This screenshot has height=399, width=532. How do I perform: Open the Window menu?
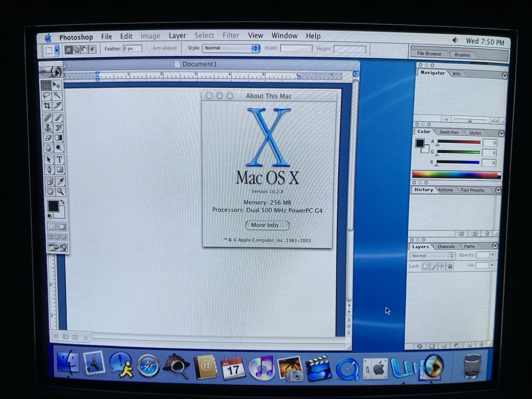(x=284, y=36)
